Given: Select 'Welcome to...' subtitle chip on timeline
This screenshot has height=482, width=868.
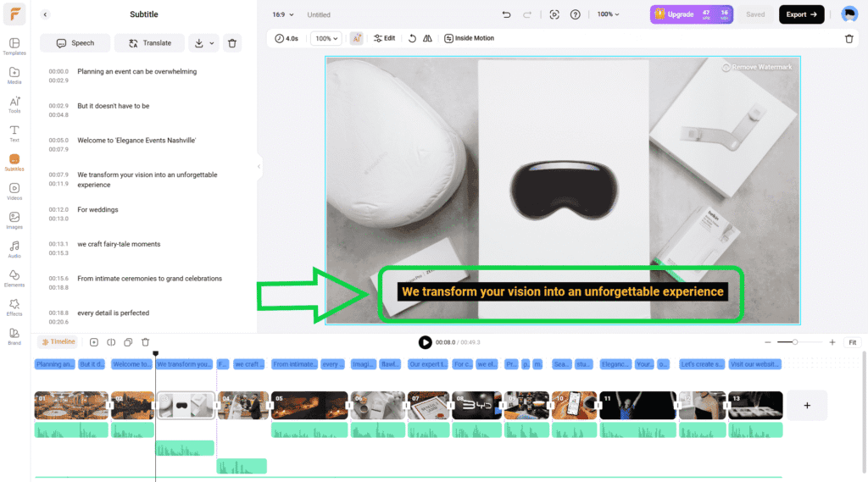Looking at the screenshot, I should [x=131, y=364].
